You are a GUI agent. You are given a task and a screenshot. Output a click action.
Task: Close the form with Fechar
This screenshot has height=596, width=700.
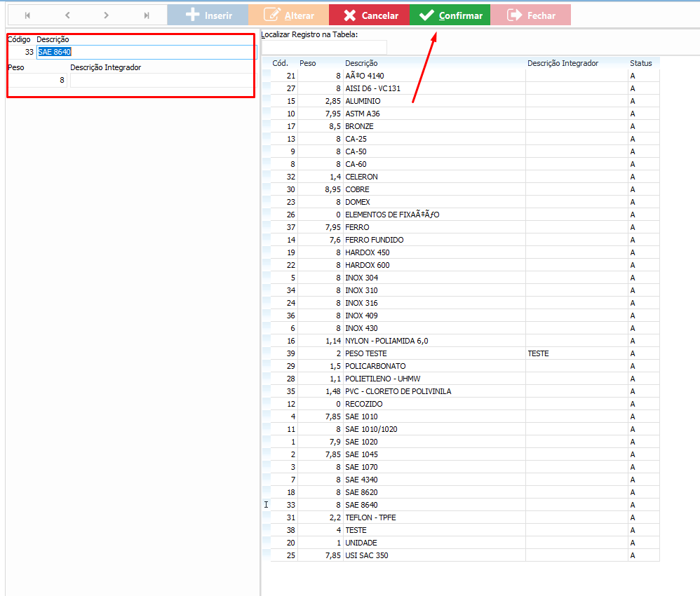pos(530,15)
